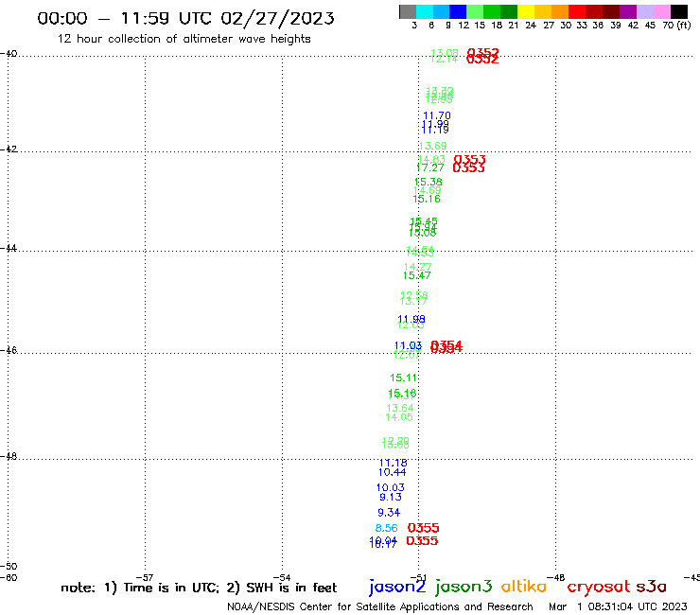The image size is (700, 615).
Task: Click the wave height value '15.16'
Action: 427,199
